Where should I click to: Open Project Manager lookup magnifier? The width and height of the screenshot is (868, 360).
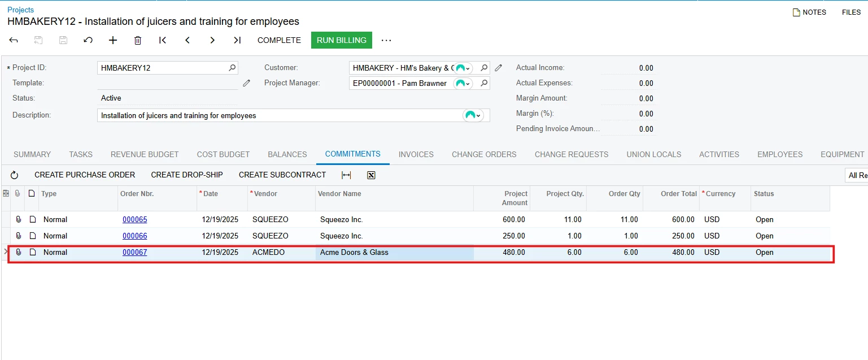[x=484, y=83]
